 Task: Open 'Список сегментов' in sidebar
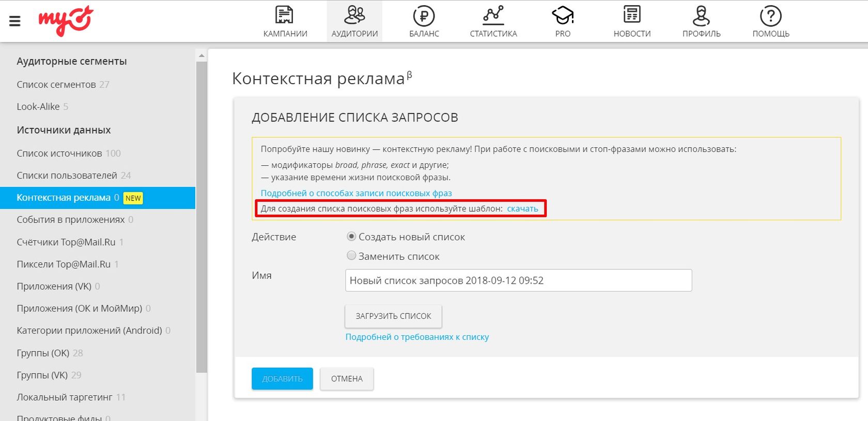point(56,84)
